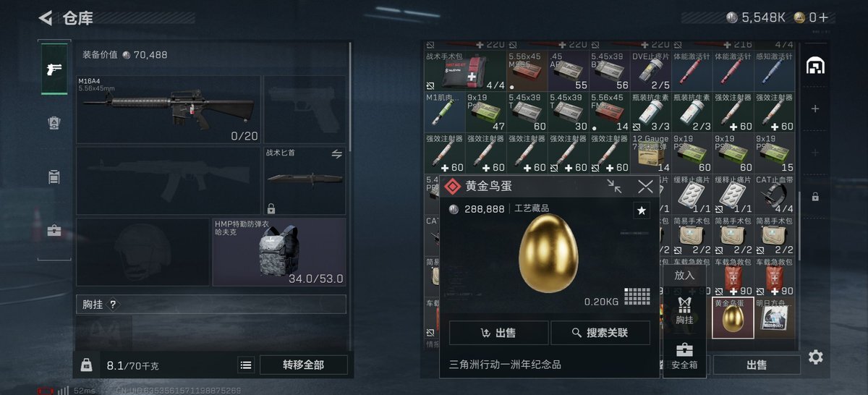Screen dimensions: 868x395
Task: Favorite the golden egg with star
Action: 642,211
